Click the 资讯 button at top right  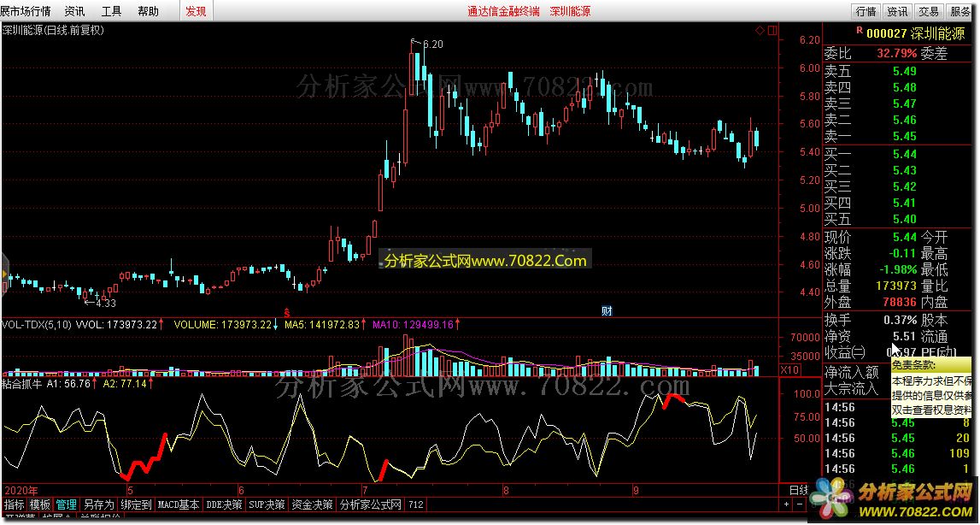tap(897, 11)
